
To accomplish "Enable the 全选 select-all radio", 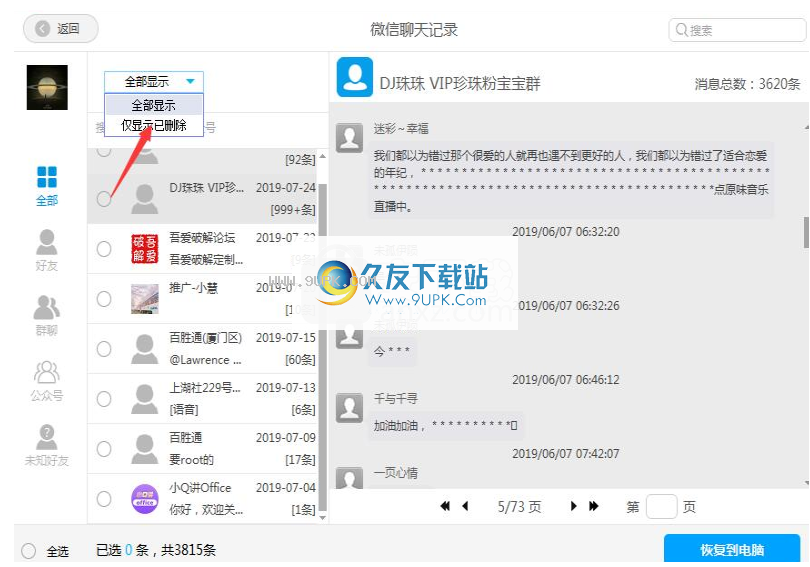I will [28, 551].
